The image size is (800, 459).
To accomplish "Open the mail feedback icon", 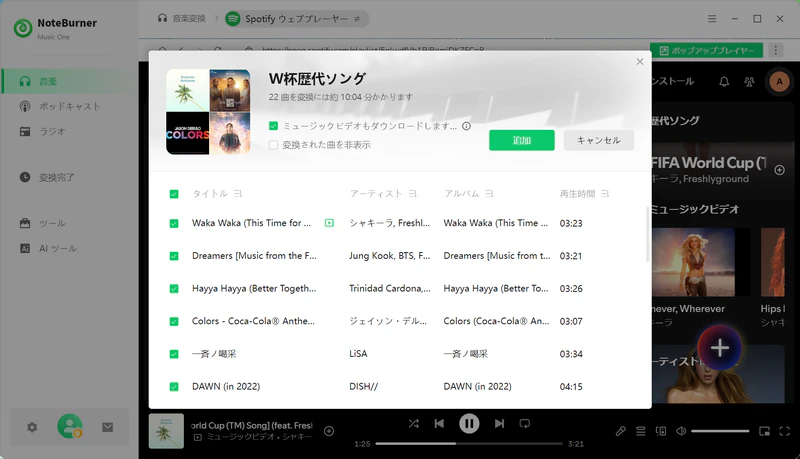I will tap(107, 427).
